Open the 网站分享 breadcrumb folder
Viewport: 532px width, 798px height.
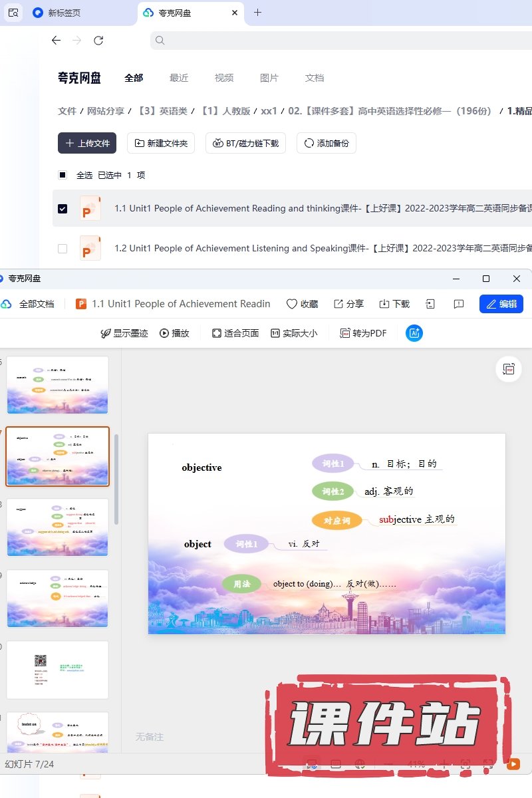click(106, 111)
